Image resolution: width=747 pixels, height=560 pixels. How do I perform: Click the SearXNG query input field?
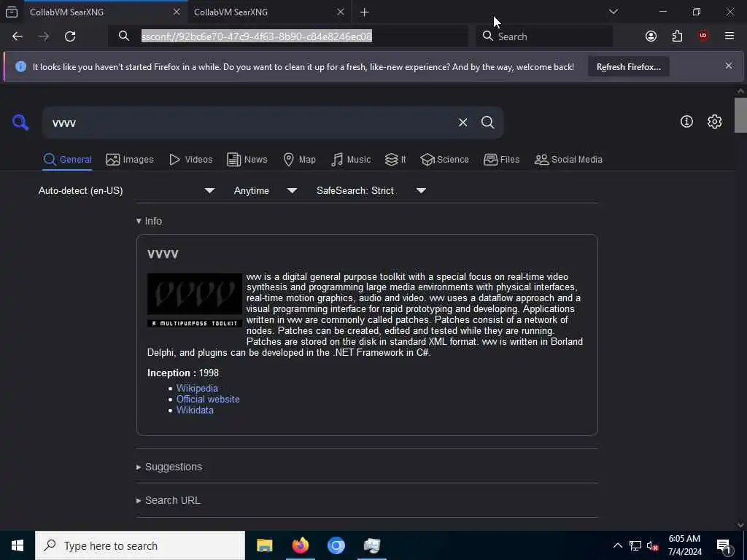(x=250, y=122)
